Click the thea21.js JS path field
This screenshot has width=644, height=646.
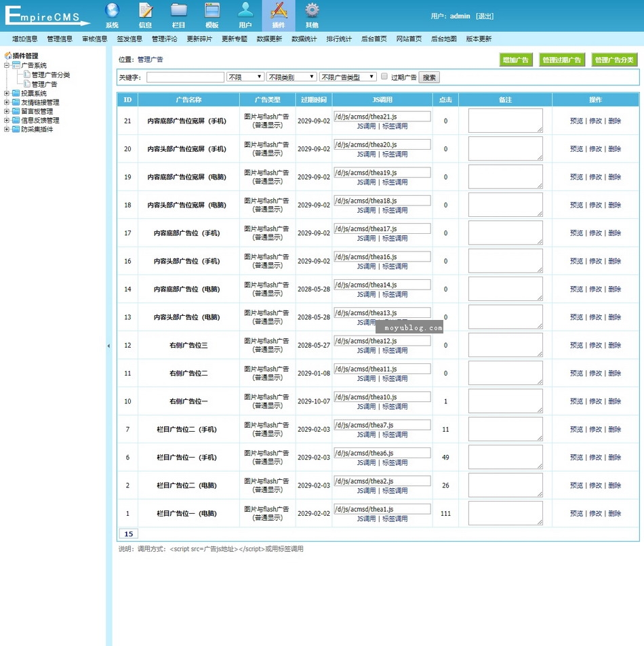tap(382, 117)
